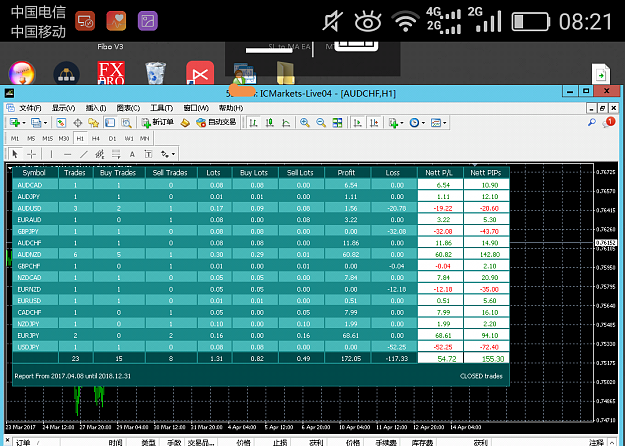625x446 pixels.
Task: Switch timeframe to D1
Action: click(112, 138)
